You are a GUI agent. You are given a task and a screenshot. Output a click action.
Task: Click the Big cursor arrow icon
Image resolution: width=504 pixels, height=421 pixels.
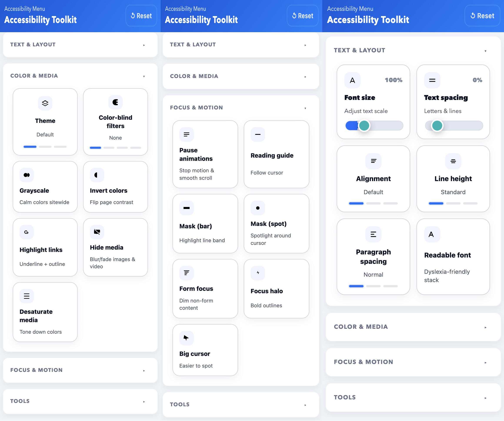186,338
